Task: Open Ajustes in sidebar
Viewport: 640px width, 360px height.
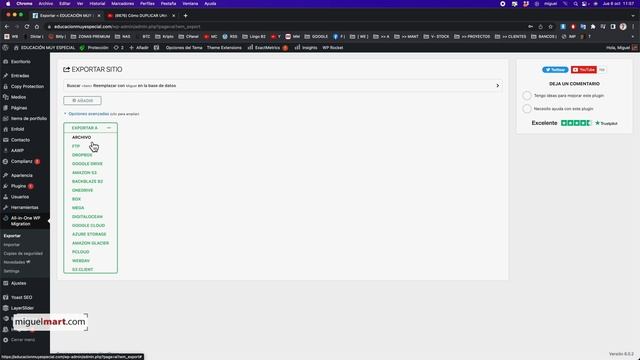Action: click(x=18, y=283)
